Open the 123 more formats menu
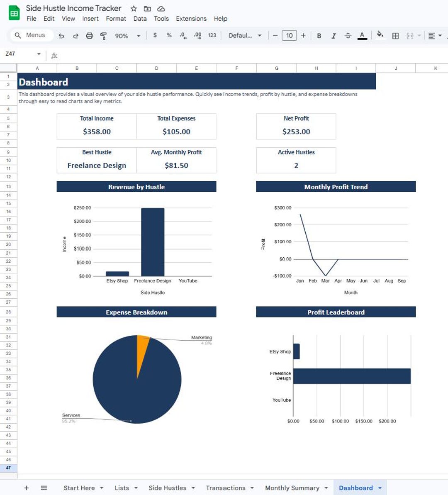This screenshot has height=495, width=448. [x=212, y=35]
